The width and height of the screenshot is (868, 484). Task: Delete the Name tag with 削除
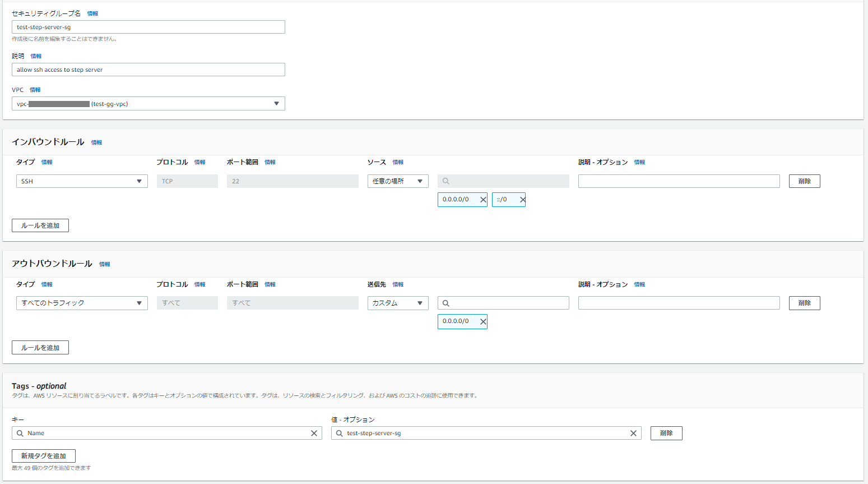pos(666,433)
